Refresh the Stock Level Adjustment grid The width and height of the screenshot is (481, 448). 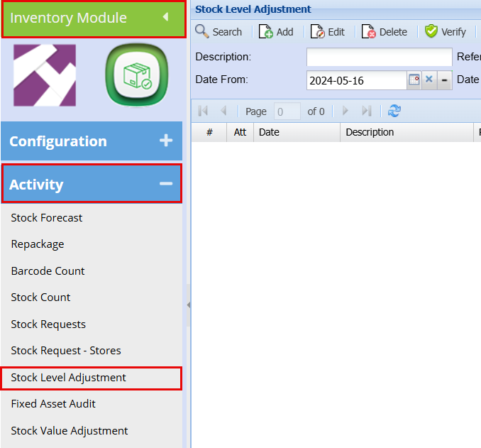coord(394,111)
